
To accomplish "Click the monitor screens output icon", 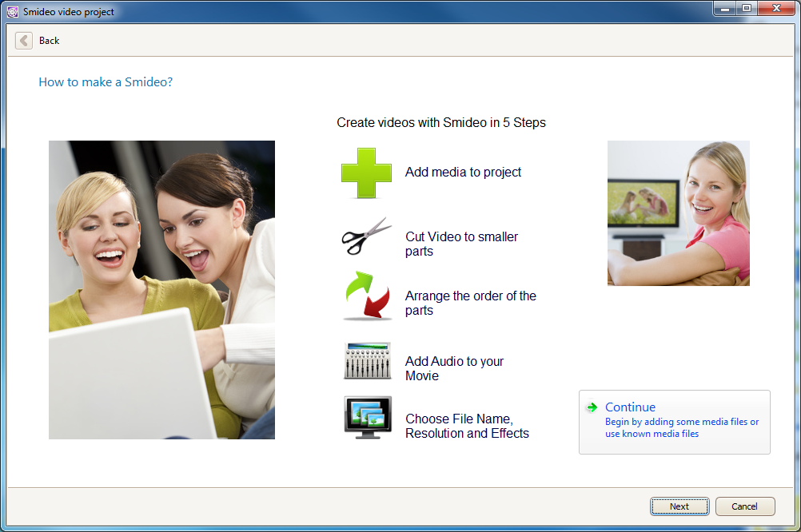I will pyautogui.click(x=368, y=418).
